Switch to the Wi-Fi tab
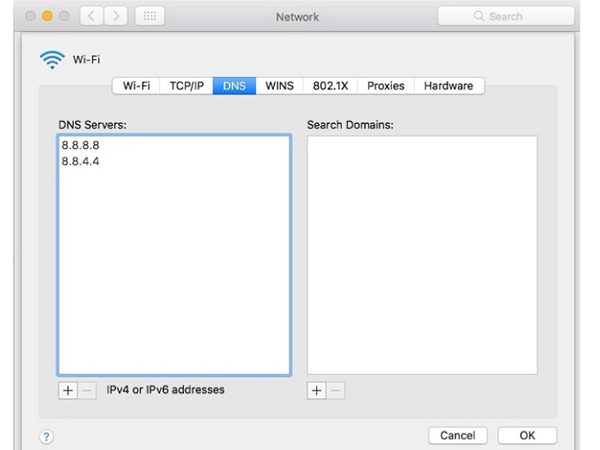 click(137, 86)
